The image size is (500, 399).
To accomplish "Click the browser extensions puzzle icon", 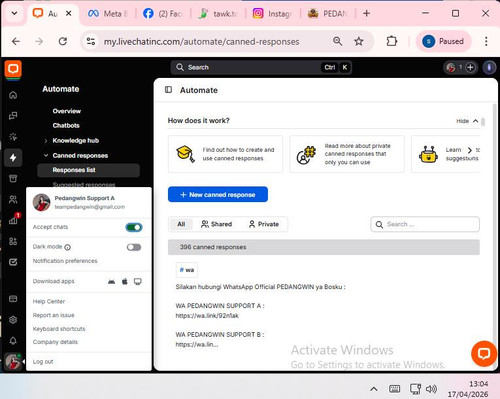I will pos(392,41).
